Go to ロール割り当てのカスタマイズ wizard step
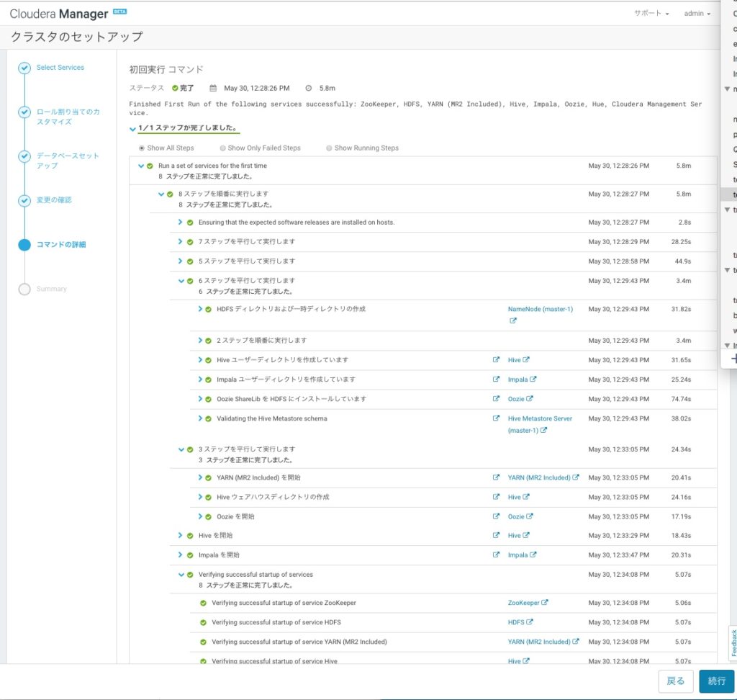Image resolution: width=737 pixels, height=700 pixels. coord(68,117)
